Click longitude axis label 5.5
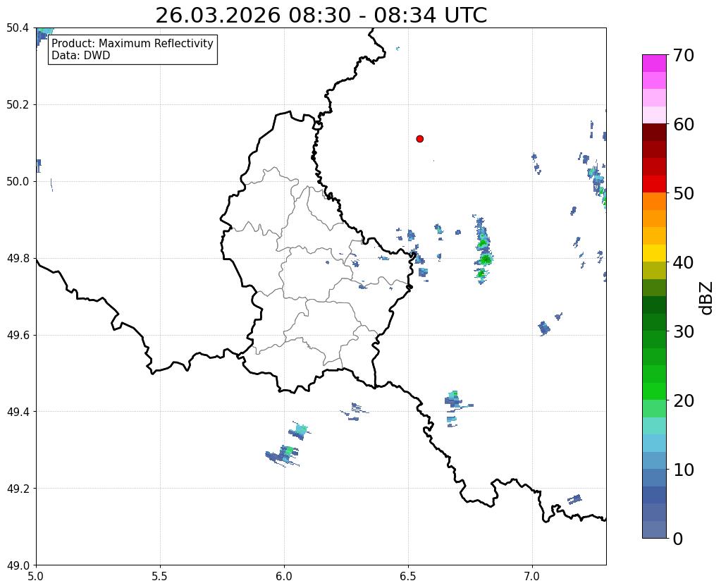The image size is (721, 588). [160, 577]
